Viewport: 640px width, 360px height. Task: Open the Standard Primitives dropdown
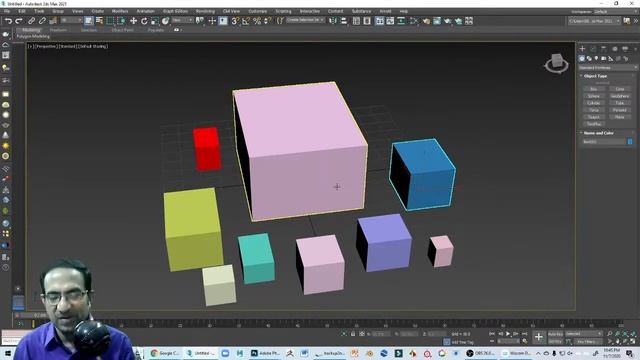(607, 68)
